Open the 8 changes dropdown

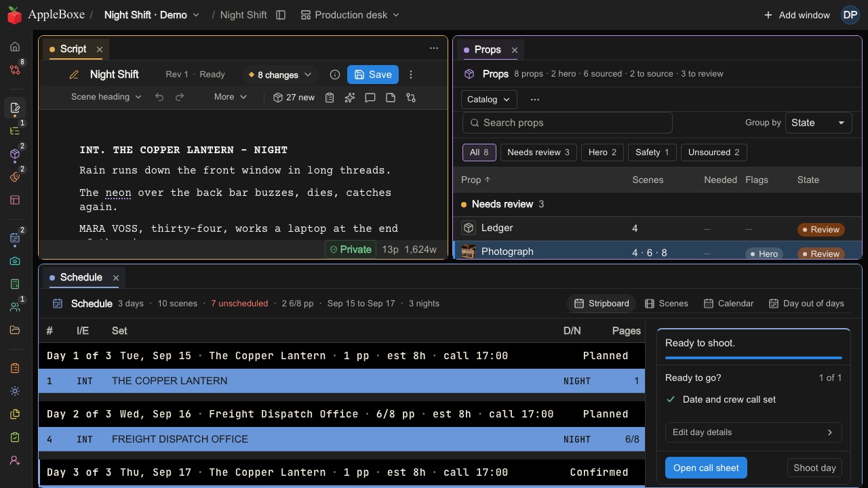[x=280, y=75]
